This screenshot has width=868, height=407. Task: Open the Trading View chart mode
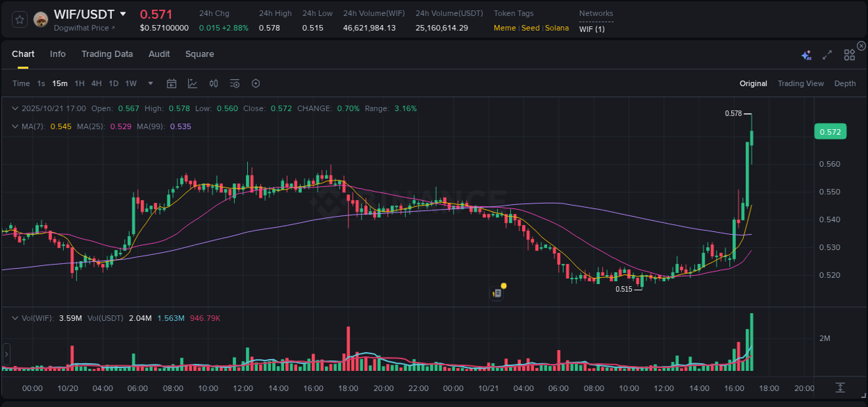pos(801,83)
